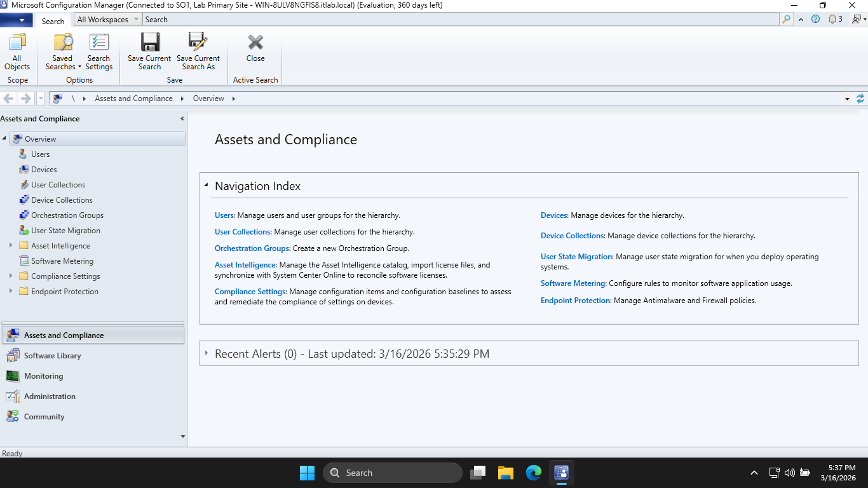Click Save Current Search floppy icon

pos(149,43)
